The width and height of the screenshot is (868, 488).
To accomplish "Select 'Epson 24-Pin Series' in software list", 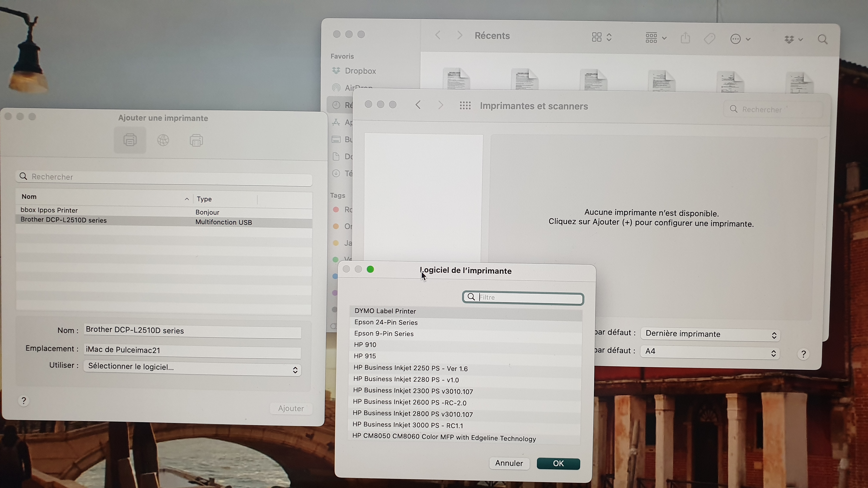I will (x=386, y=322).
